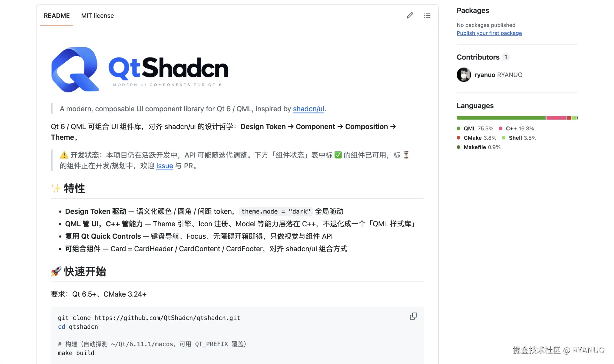This screenshot has width=614, height=364.
Task: Switch to the MIT license tab
Action: pyautogui.click(x=98, y=16)
